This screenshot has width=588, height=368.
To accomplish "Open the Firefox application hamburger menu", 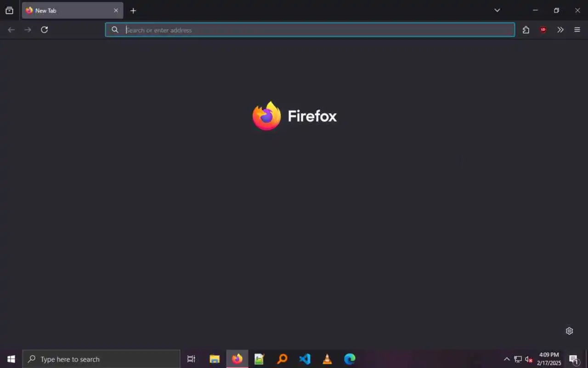I will [577, 30].
